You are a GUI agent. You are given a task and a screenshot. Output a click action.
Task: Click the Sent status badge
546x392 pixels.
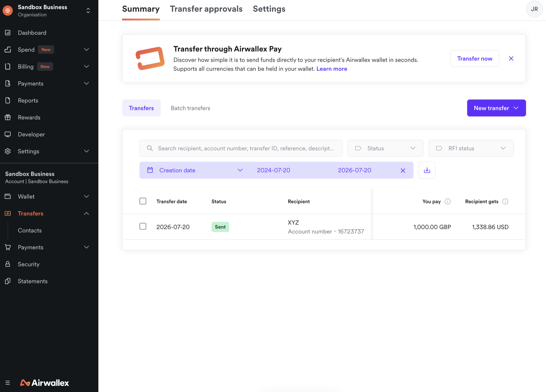click(x=220, y=227)
